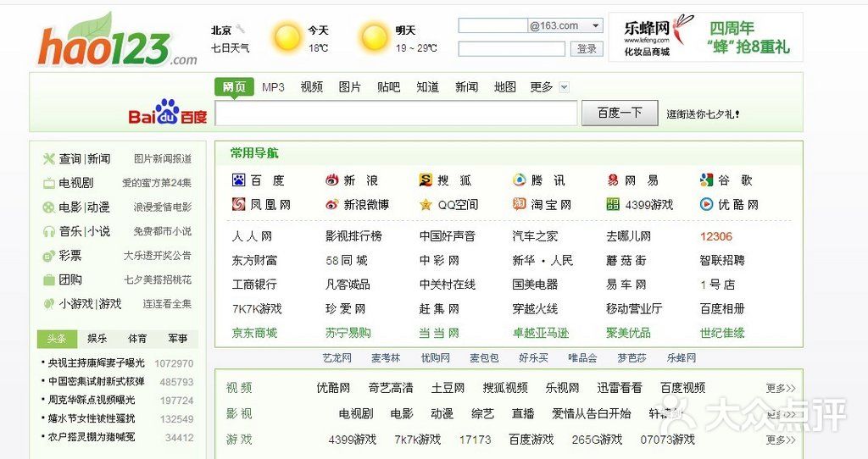Screen dimensions: 868x459
Task: Switch to the MP3 search tab
Action: 273,87
